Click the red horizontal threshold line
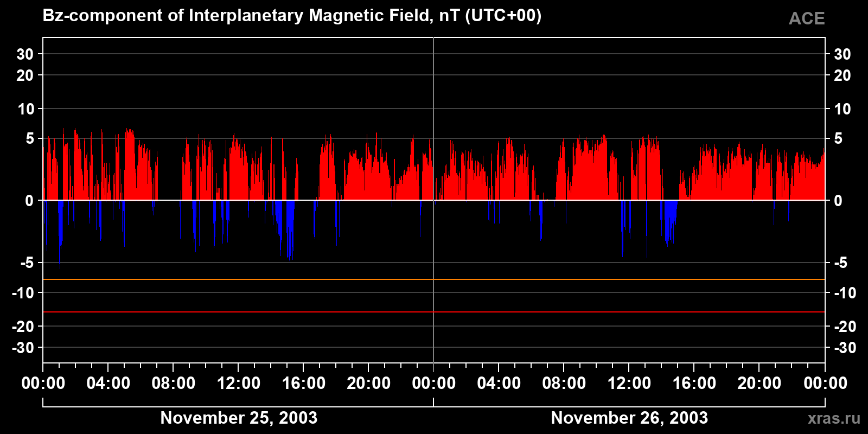Image resolution: width=868 pixels, height=434 pixels. 434,312
